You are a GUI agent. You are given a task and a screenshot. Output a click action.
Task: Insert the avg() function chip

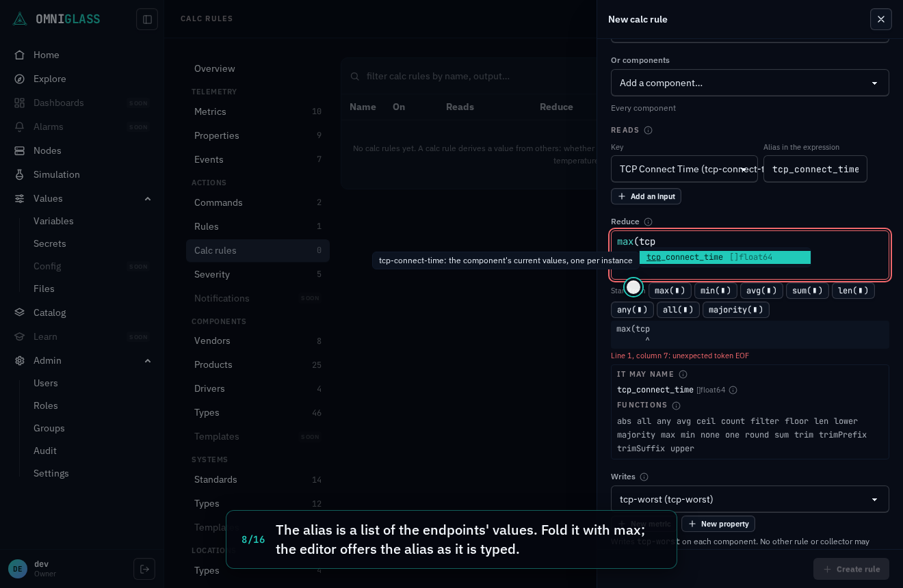coord(761,291)
